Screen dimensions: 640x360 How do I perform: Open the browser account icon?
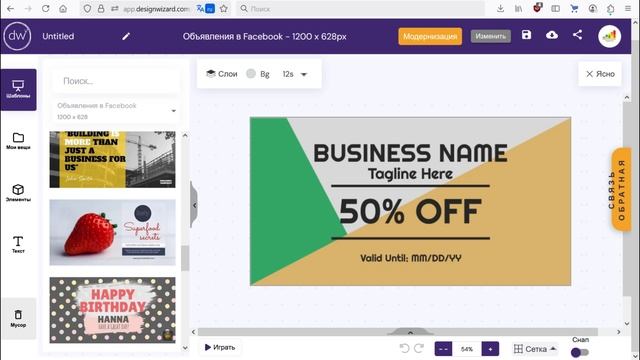pos(593,9)
